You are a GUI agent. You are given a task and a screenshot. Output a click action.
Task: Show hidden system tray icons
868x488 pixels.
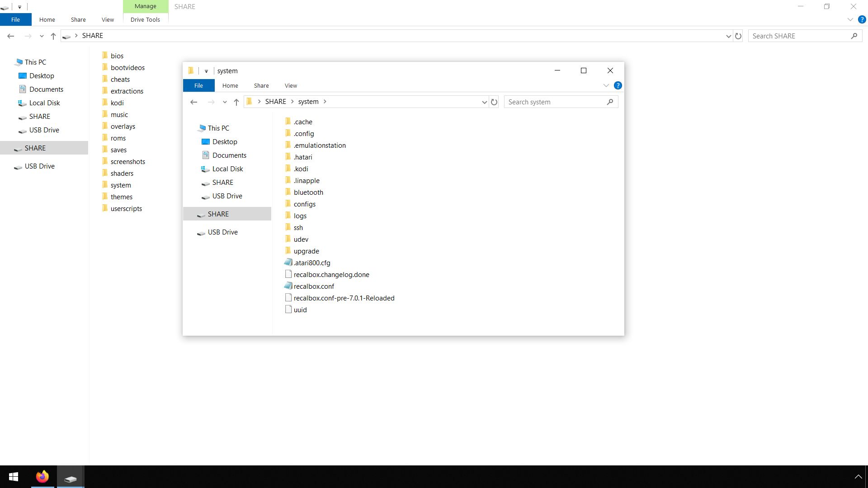click(858, 477)
